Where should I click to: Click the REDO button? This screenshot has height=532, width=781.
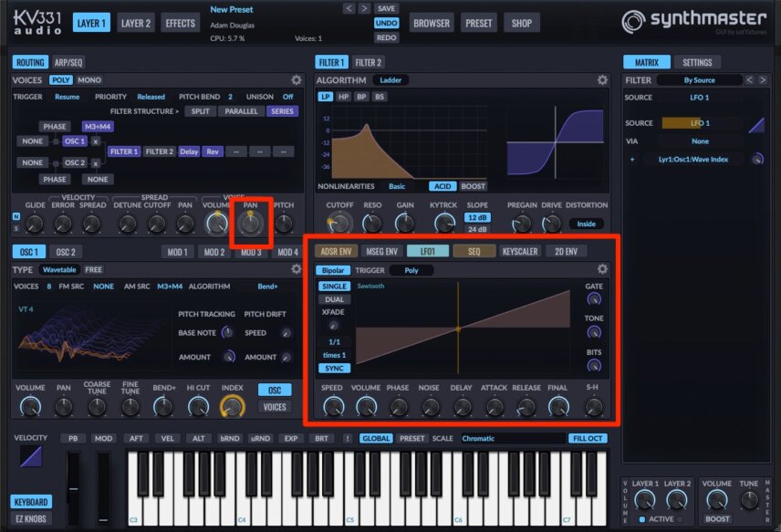[x=386, y=37]
